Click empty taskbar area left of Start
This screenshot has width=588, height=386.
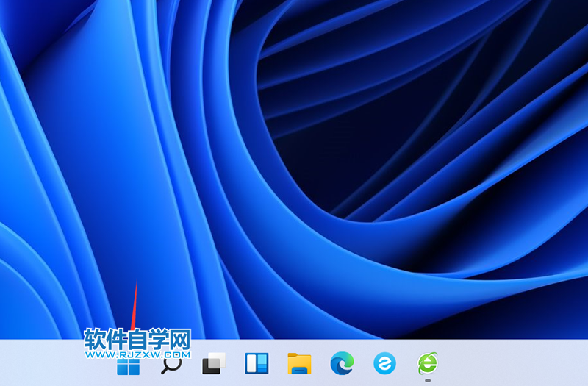pos(44,363)
